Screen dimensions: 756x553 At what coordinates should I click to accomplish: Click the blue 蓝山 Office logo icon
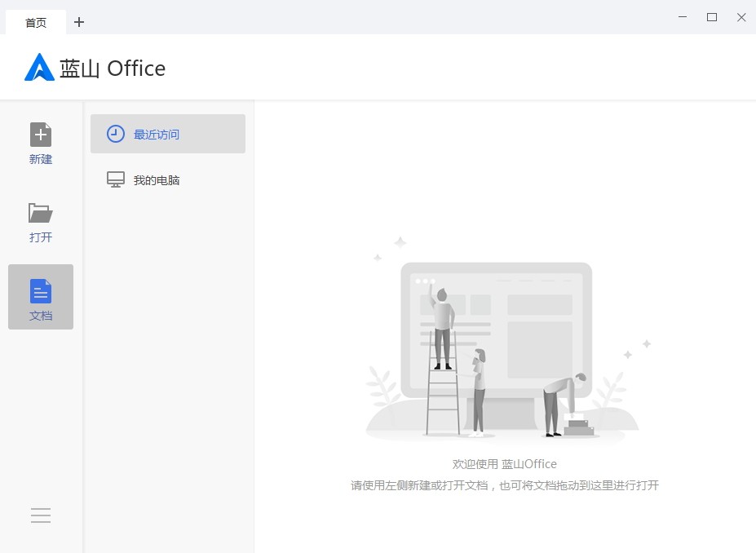[x=39, y=68]
